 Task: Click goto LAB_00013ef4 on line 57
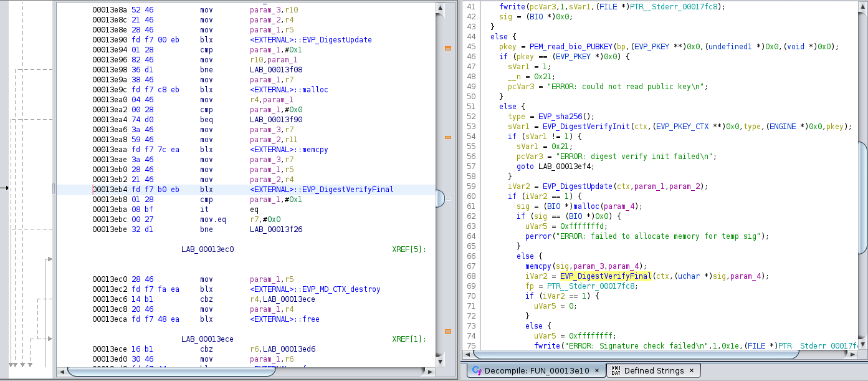(555, 166)
